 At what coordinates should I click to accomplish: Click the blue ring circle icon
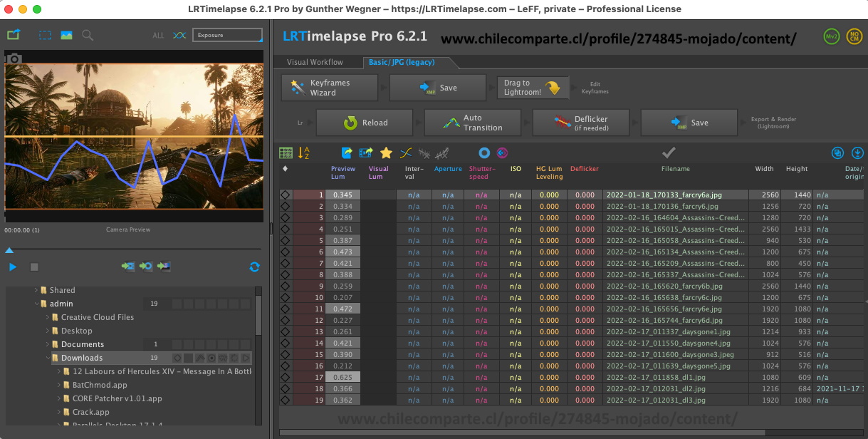coord(484,153)
